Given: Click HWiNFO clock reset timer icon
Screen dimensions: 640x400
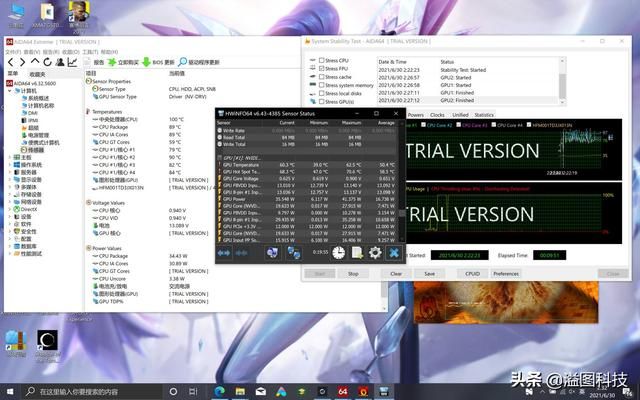Looking at the screenshot, I should [x=338, y=253].
